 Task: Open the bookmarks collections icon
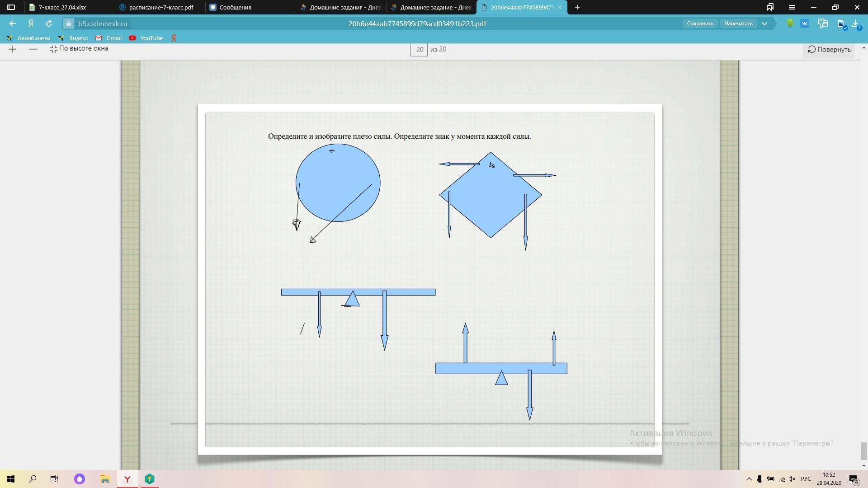[770, 7]
